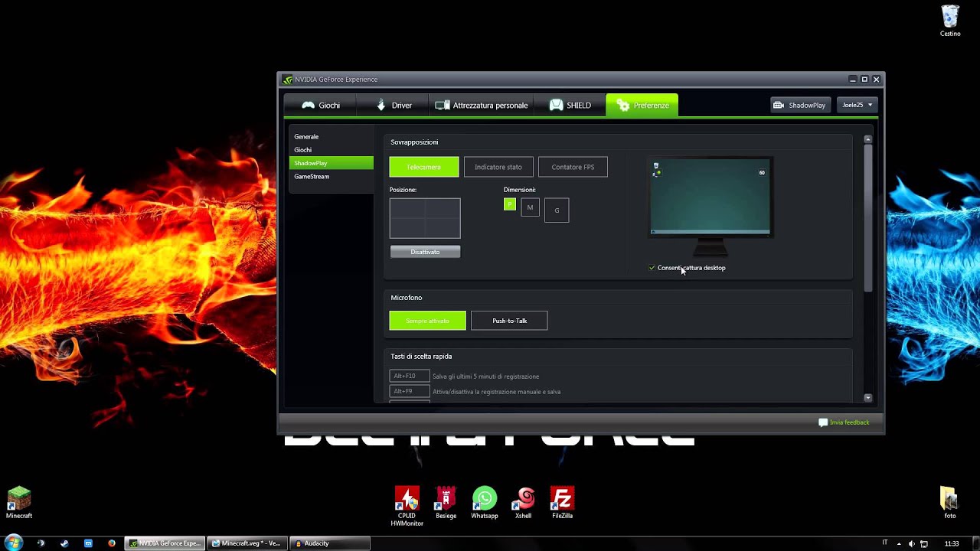The width and height of the screenshot is (980, 551).
Task: Click the IT language indicator
Action: 885,543
